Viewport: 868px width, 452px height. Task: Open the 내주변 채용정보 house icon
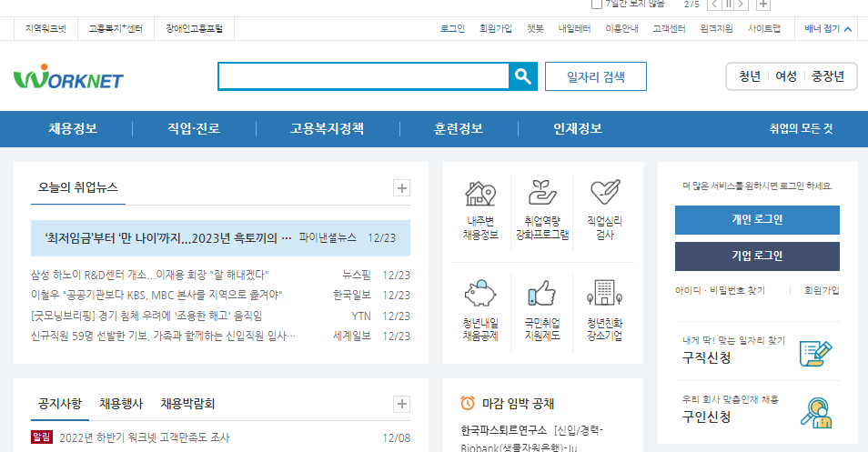(x=479, y=193)
